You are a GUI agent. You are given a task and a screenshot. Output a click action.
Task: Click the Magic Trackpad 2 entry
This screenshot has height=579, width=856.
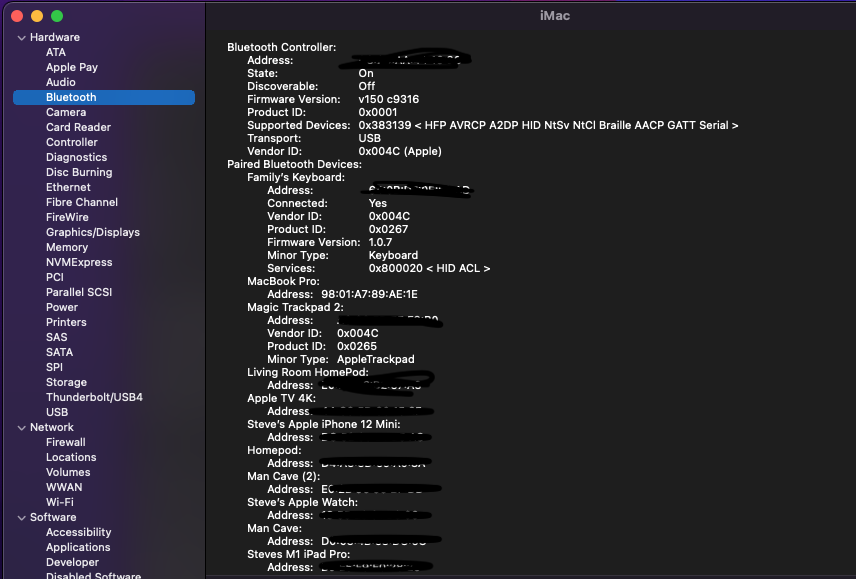pos(295,308)
